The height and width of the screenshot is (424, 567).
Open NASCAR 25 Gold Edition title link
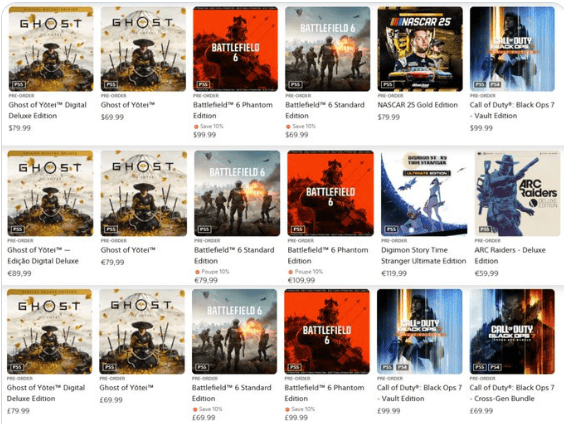click(x=418, y=105)
